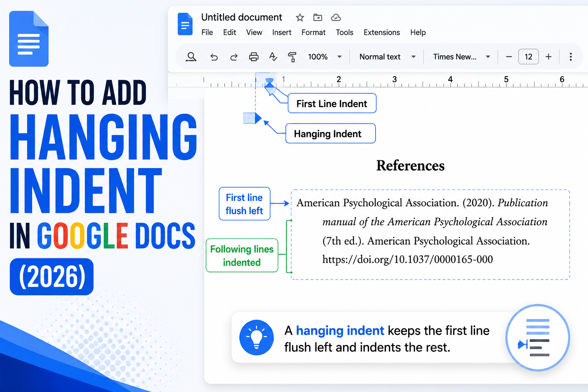Open the search menus tool
The width and height of the screenshot is (588, 392).
click(191, 57)
